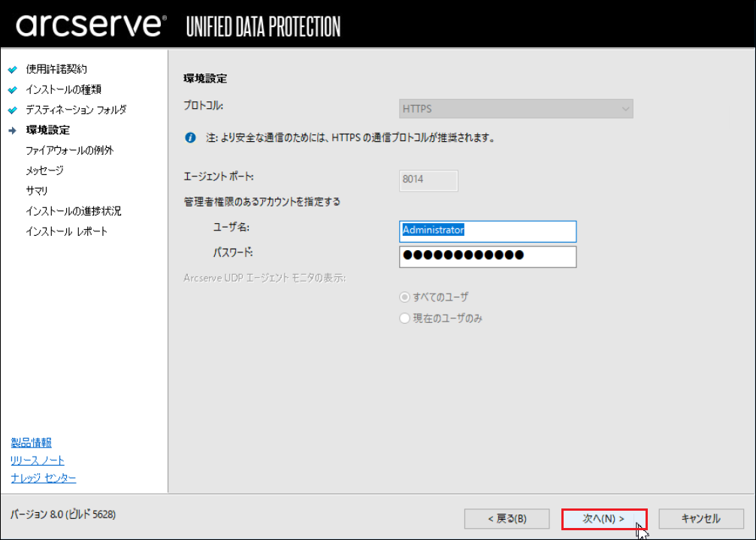756x540 pixels.
Task: Click the 環境設定 heading in the main pane
Action: coord(205,79)
